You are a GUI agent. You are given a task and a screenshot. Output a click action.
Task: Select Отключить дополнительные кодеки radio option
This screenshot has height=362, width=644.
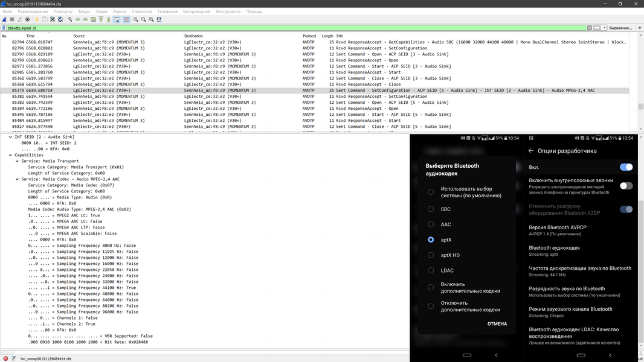click(x=430, y=306)
